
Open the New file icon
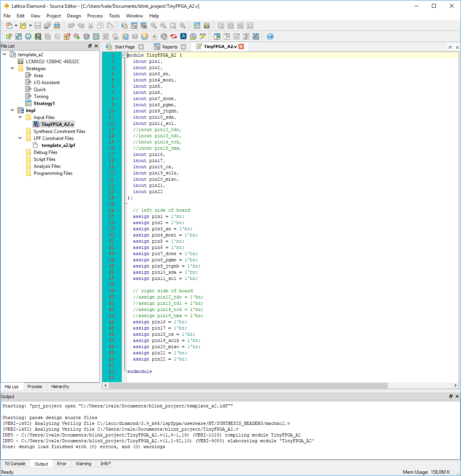tap(9, 26)
